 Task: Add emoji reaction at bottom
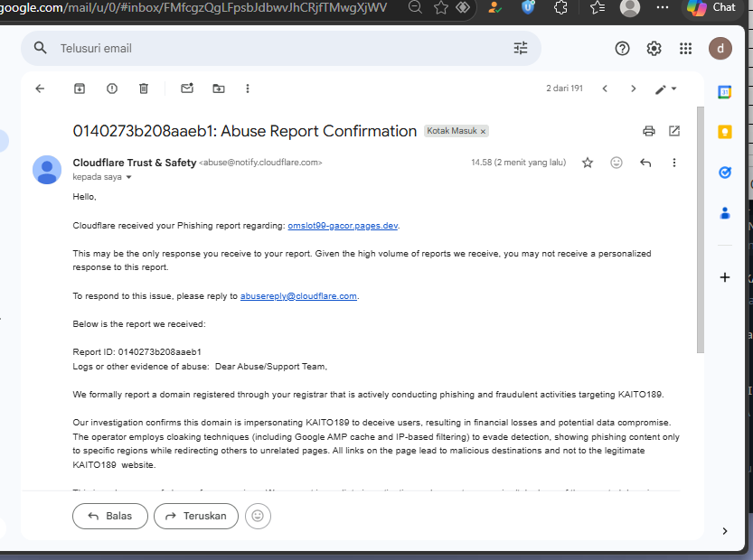[258, 516]
